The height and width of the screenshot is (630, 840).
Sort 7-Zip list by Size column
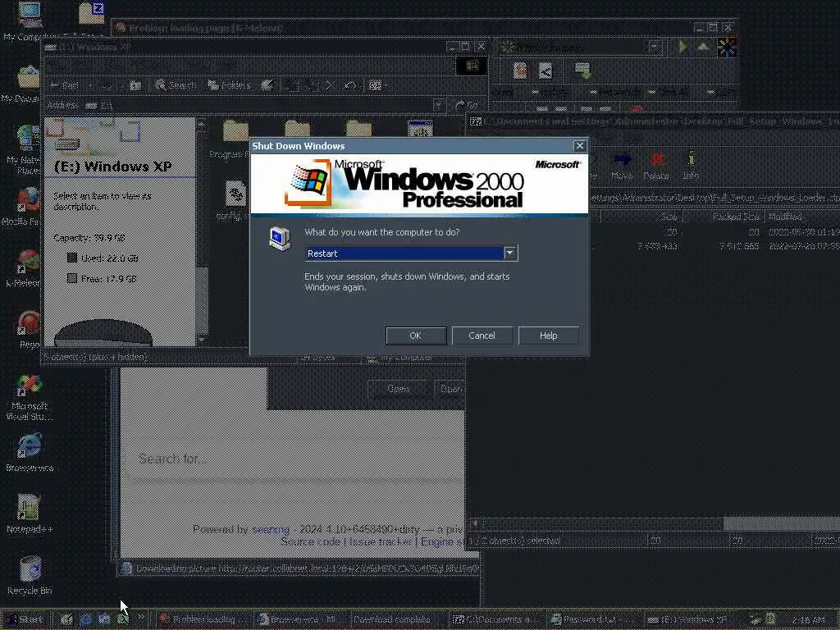[x=641, y=217]
